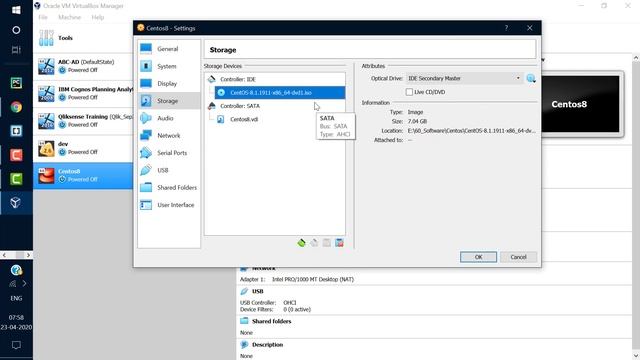Click taskbar scroll right arrow
The image size is (640, 360).
(x=28, y=255)
